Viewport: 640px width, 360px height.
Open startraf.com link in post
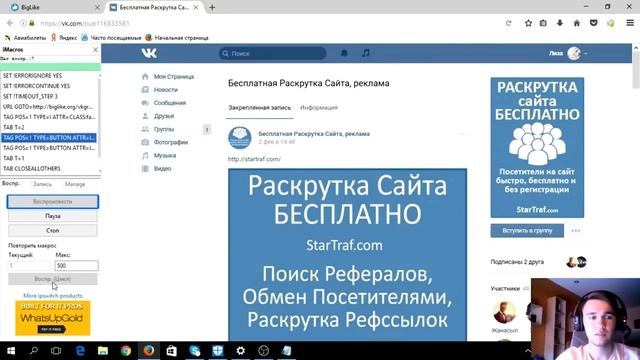[x=254, y=159]
